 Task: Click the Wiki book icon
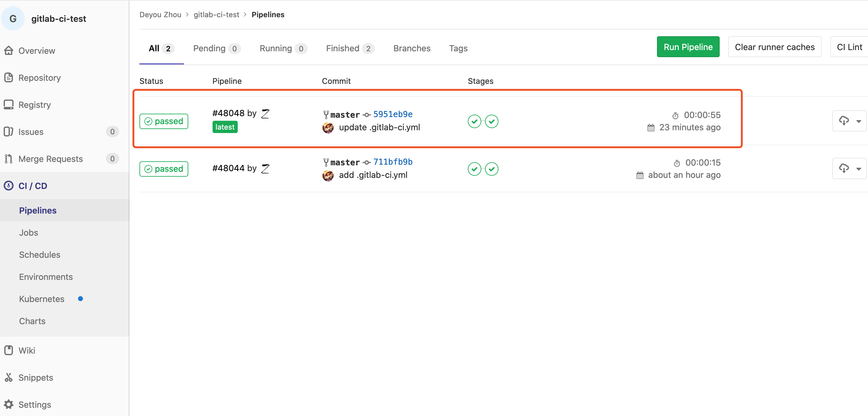(9, 350)
